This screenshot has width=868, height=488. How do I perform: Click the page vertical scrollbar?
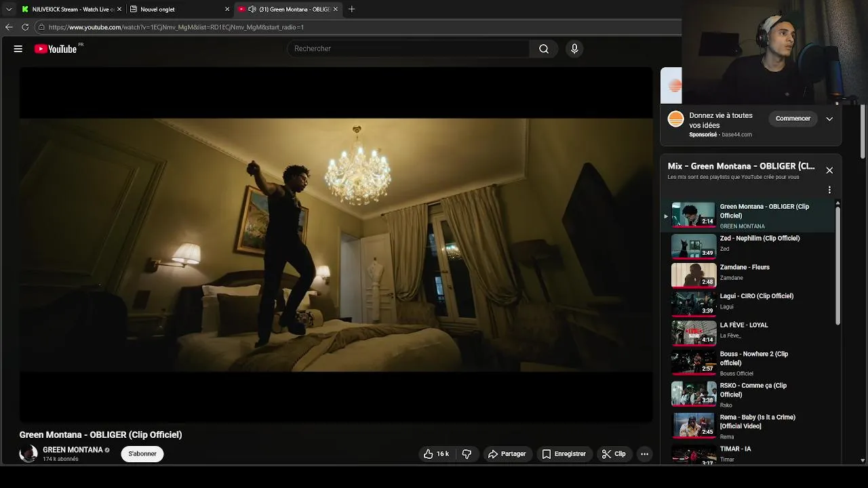(863, 132)
